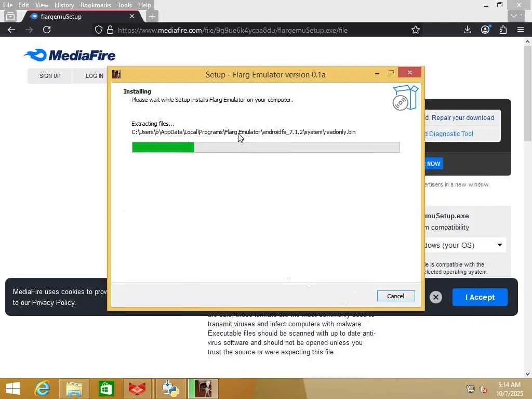Accept cookies with I Accept

(480, 297)
